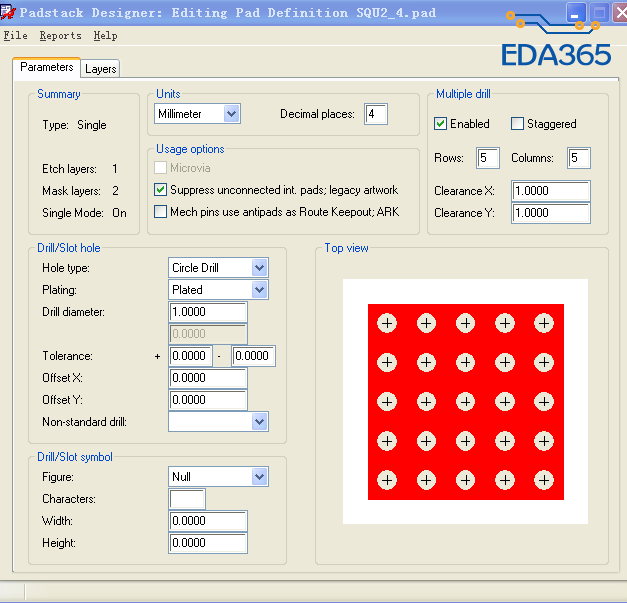
Task: Open the Reports menu
Action: 60,36
